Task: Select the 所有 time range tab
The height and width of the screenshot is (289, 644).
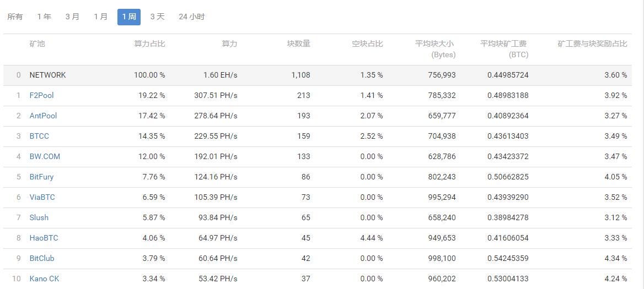Action: [15, 17]
